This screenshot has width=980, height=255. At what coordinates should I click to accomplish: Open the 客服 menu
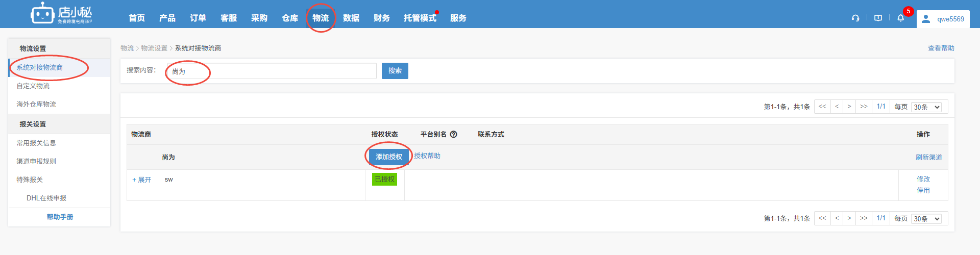229,18
